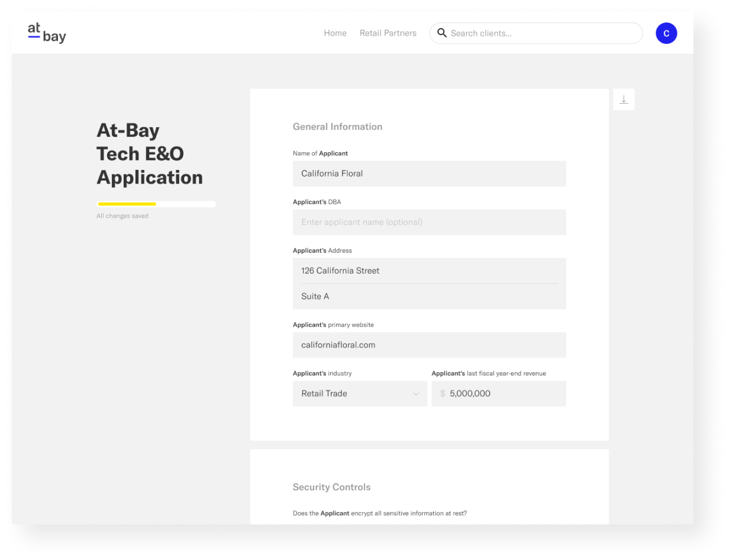Click the download application icon
This screenshot has height=560, width=729.
click(624, 99)
